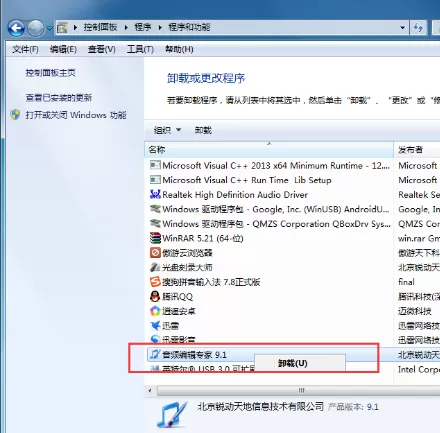Screen dimensions: 440x433
Task: Select 控制面板 in the address breadcrumb
Action: tap(100, 27)
